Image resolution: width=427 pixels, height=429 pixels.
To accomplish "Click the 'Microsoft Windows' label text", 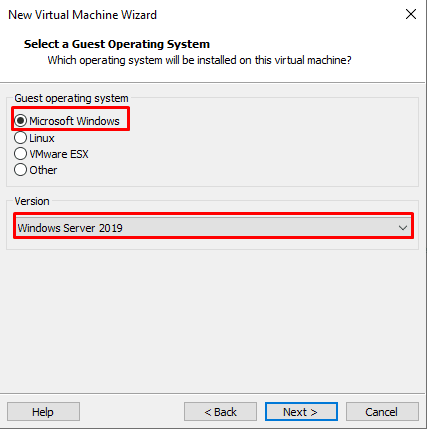I will click(74, 121).
